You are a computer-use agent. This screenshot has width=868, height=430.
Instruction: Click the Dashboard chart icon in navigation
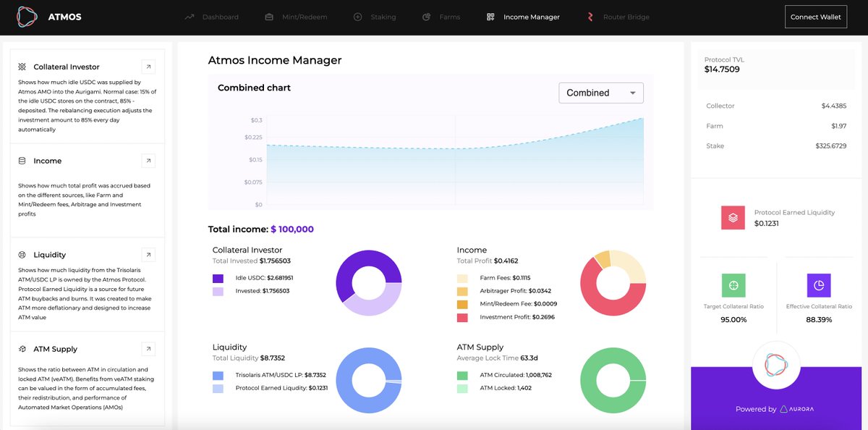point(190,17)
